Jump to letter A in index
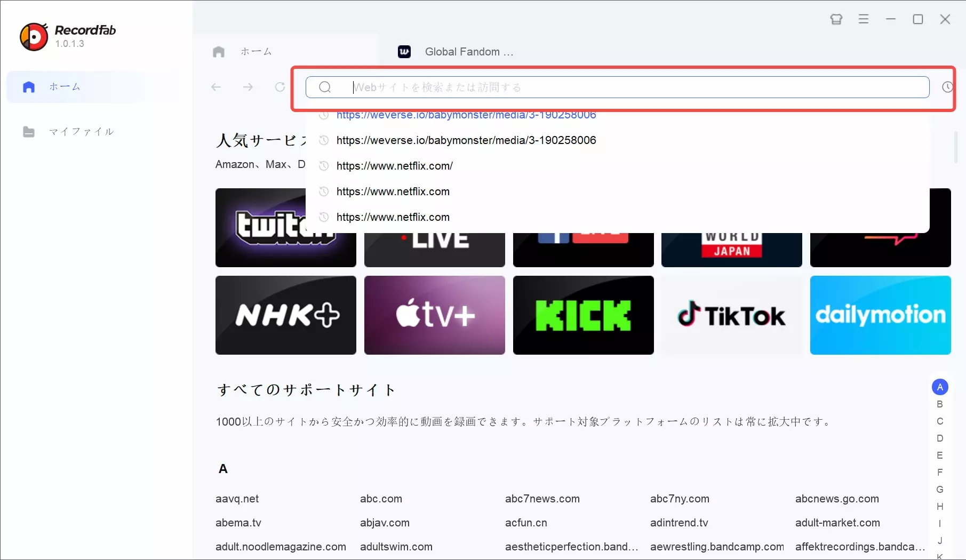Screen dimensions: 966x560 click(940, 387)
